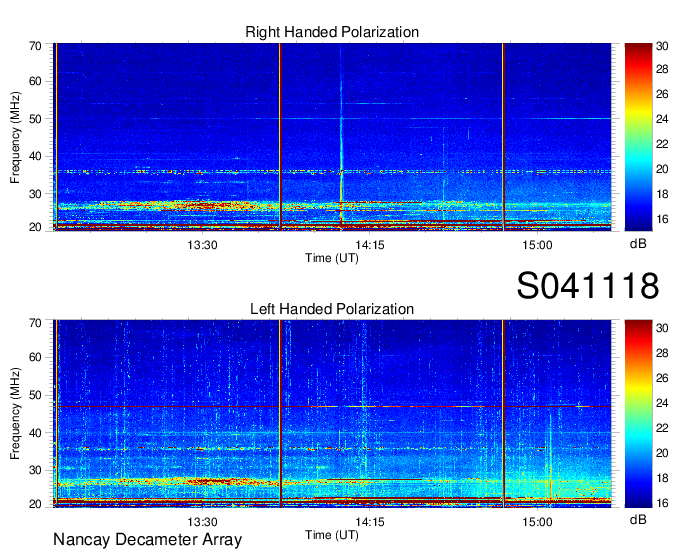
Task: Click the 20 MHz tick of the left-handed plot
Action: 35,504
